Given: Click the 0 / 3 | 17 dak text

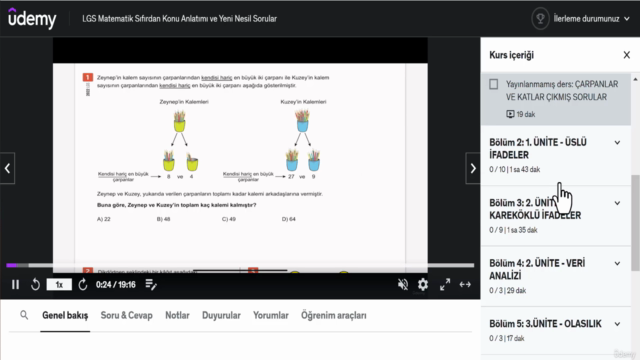Looking at the screenshot, I should coord(507,338).
